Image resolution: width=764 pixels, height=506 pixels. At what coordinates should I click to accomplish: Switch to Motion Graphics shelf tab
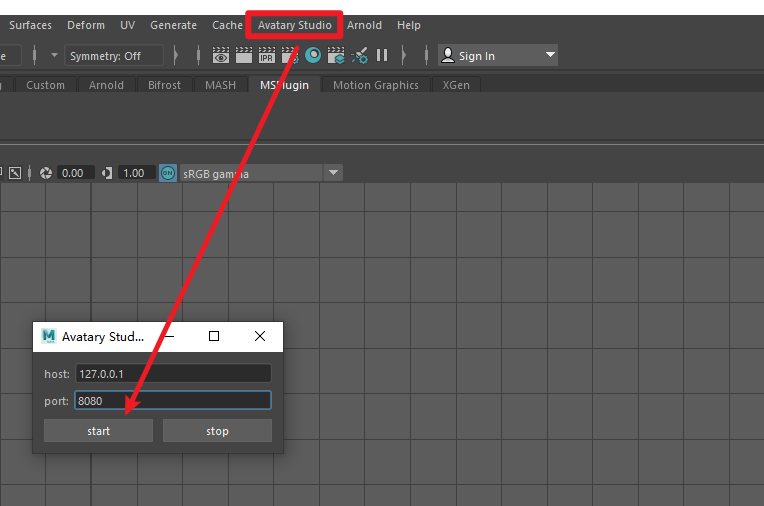(376, 85)
